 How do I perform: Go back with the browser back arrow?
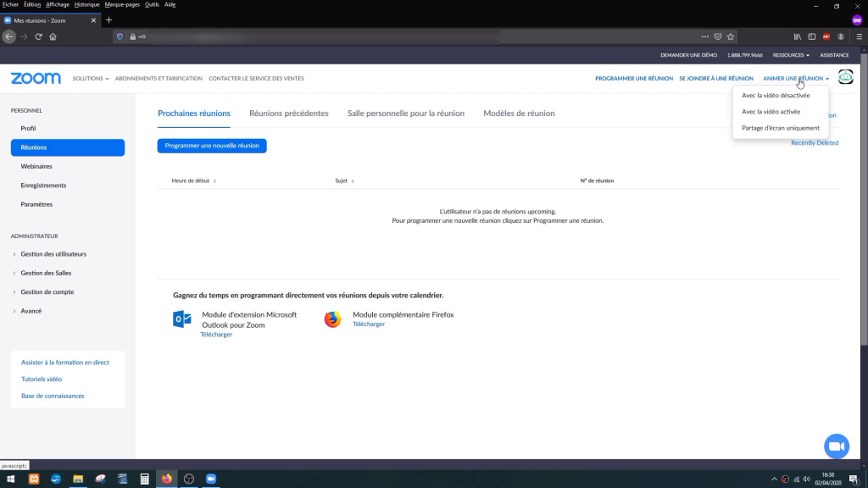pos(8,36)
